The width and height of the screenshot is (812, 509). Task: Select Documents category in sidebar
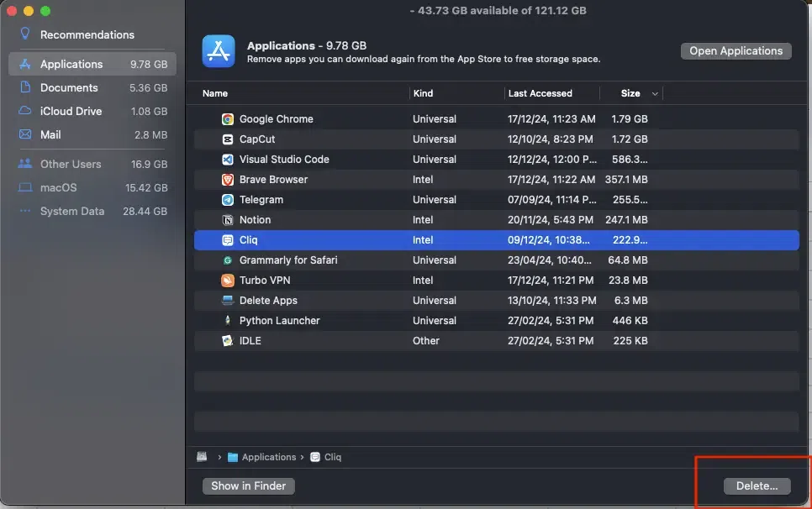92,88
